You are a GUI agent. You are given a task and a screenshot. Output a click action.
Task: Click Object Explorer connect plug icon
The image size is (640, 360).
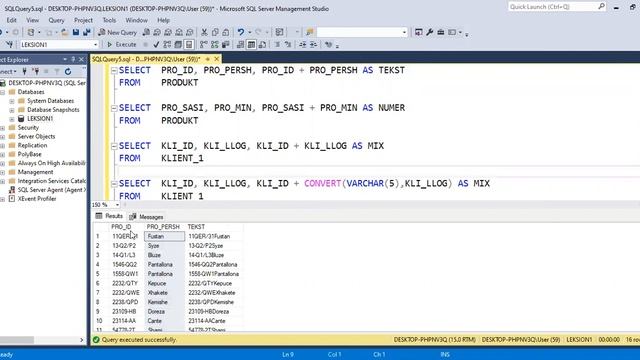click(x=24, y=71)
